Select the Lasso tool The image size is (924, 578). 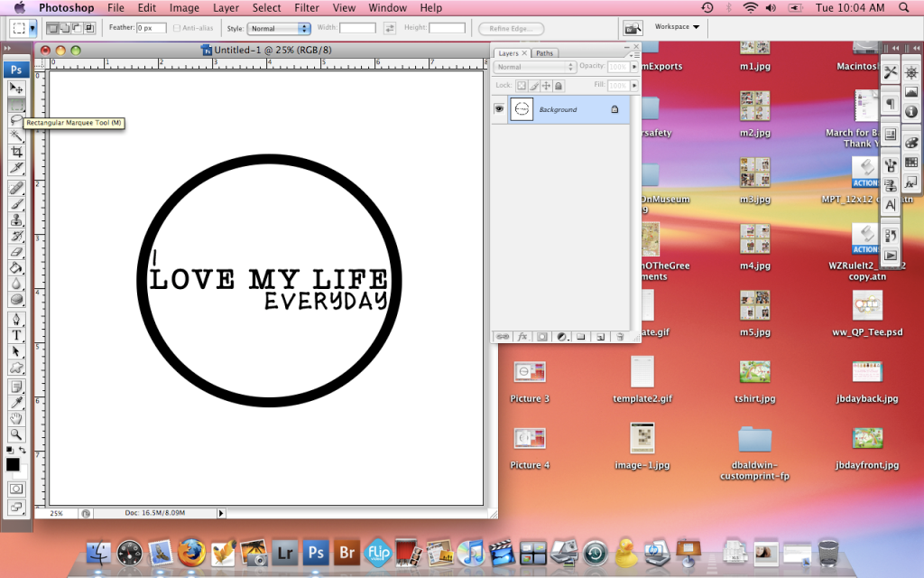[16, 120]
